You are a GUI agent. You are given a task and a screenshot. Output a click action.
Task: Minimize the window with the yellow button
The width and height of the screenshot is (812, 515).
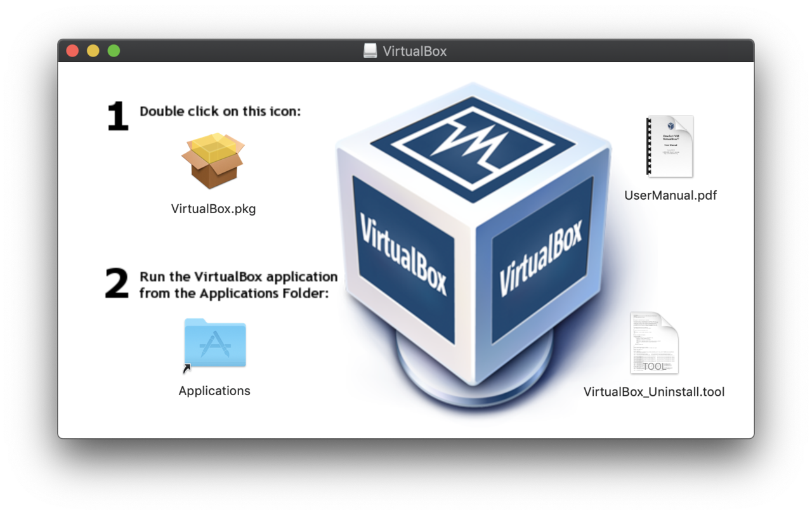[x=93, y=51]
